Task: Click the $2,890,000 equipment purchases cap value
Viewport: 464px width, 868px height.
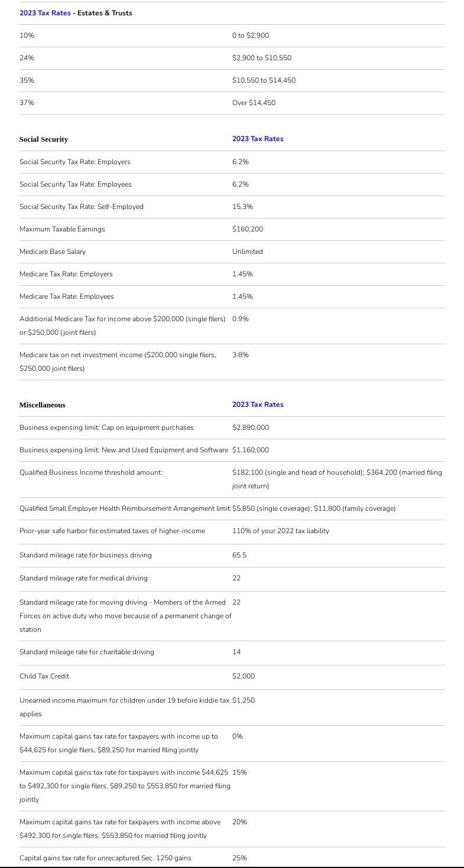Action: tap(250, 428)
